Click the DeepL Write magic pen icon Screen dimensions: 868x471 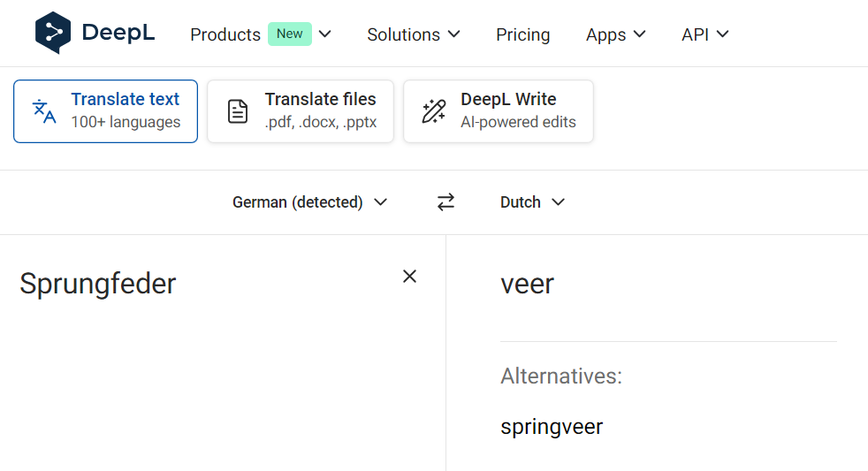[x=433, y=111]
